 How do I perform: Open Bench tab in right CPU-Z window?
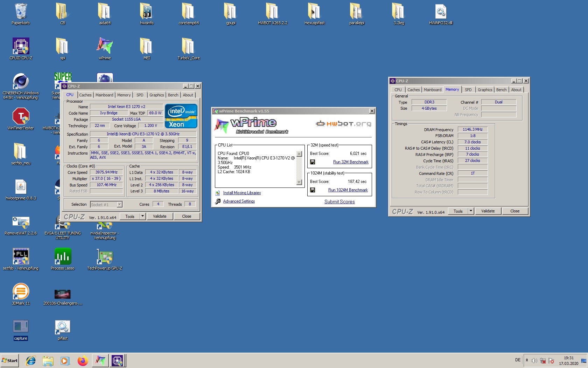pyautogui.click(x=501, y=90)
